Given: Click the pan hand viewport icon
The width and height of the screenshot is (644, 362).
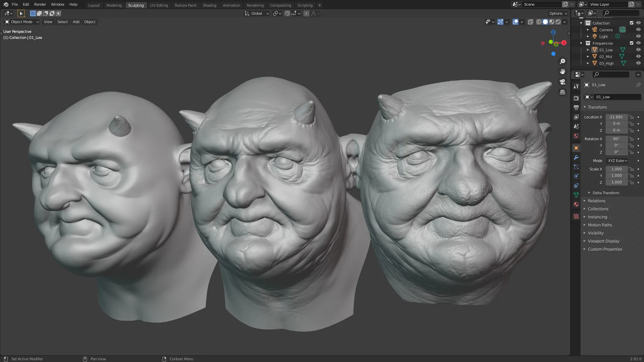Looking at the screenshot, I should point(562,71).
